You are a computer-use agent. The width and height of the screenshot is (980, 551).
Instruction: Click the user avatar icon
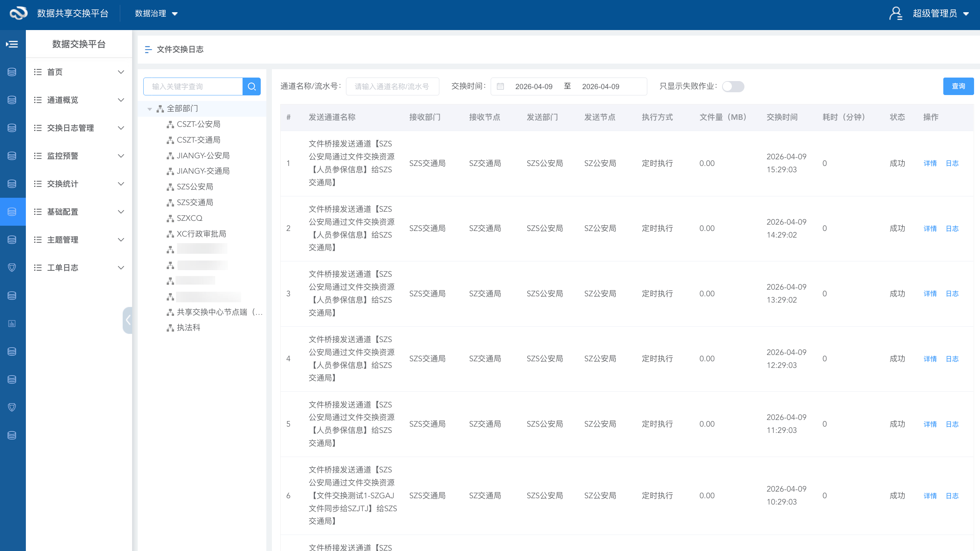pyautogui.click(x=895, y=13)
